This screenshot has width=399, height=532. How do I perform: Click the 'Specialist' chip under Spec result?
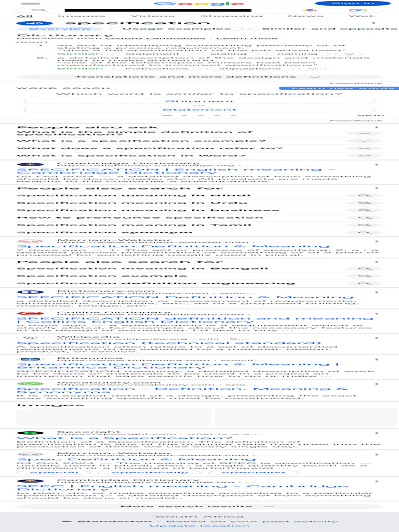[254, 472]
